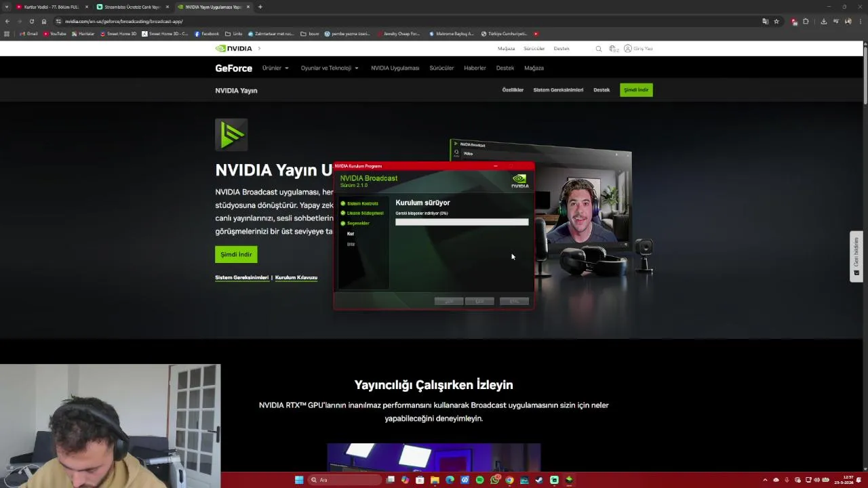868x488 pixels.
Task: Click the Chrome address bar URL
Action: [123, 21]
